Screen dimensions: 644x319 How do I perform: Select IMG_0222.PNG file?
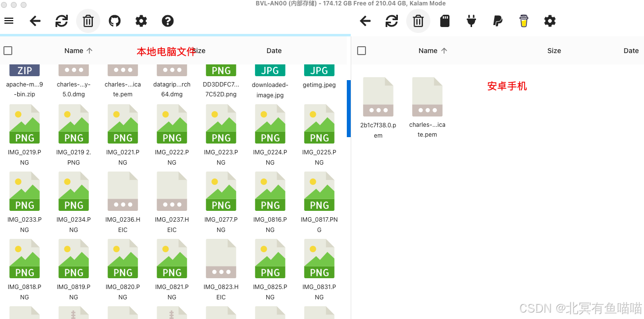[172, 124]
